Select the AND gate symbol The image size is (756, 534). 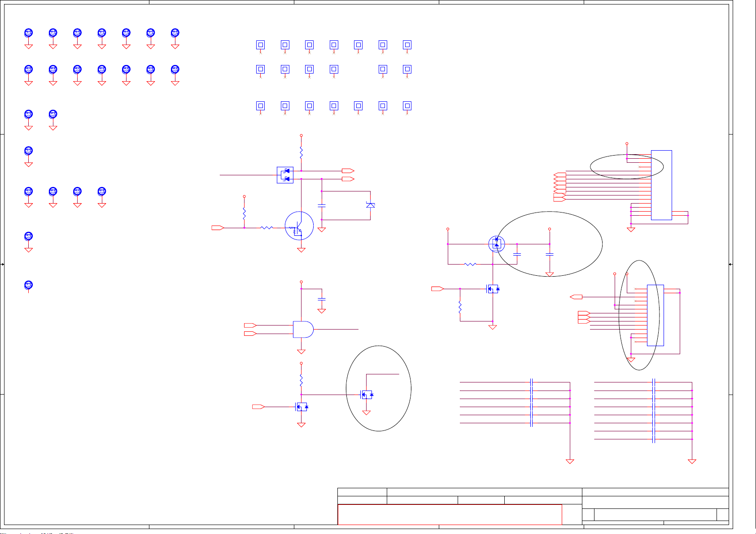coord(303,329)
